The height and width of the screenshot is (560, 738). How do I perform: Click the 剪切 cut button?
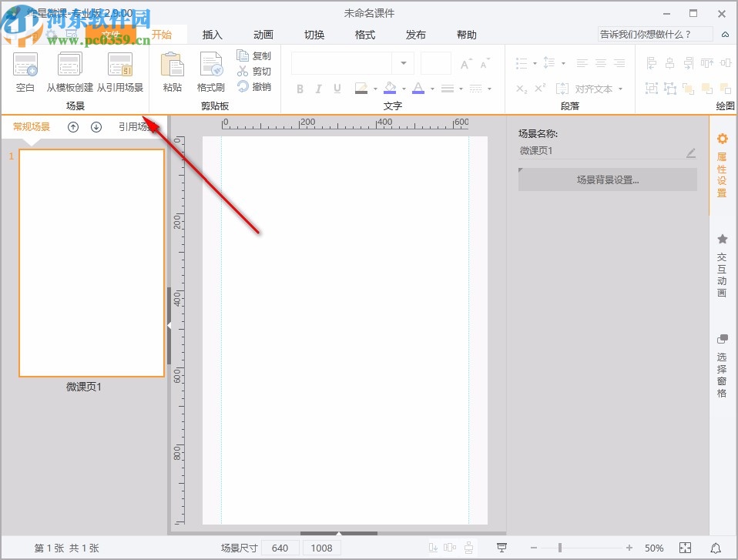click(253, 72)
